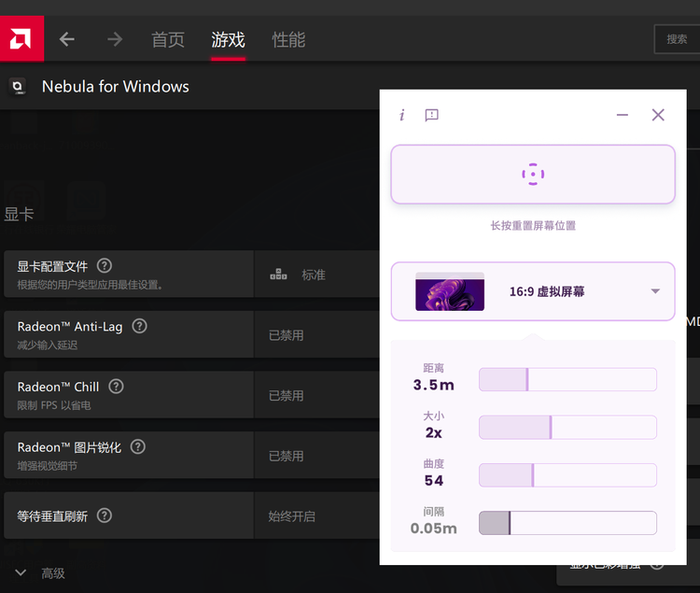Screen dimensions: 700x593
Task: Click the 高级 label
Action: (53, 573)
